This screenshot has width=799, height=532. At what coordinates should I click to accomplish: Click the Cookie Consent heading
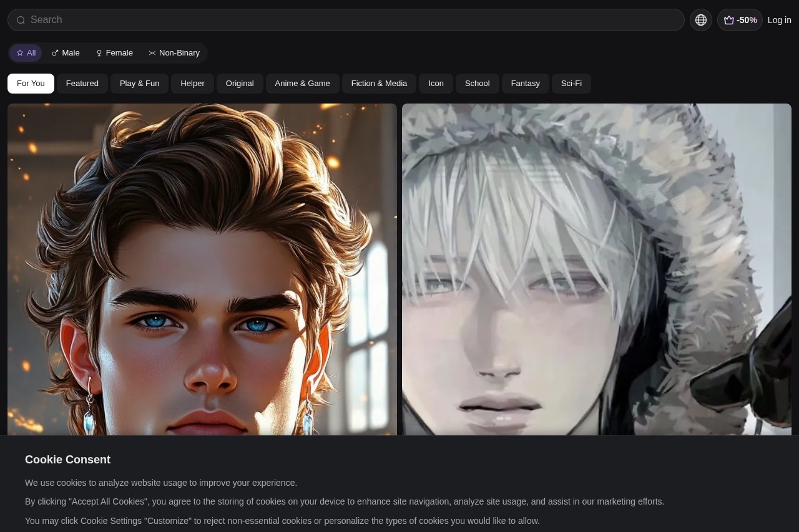67,460
